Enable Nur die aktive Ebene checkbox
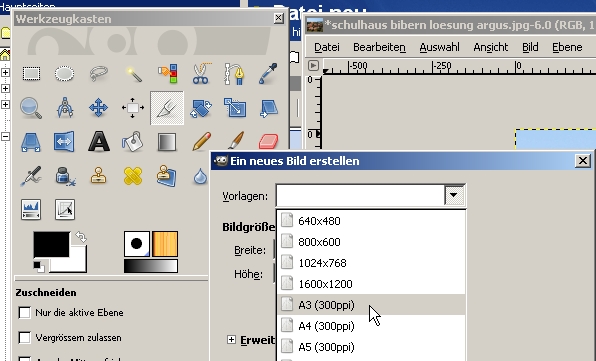Image resolution: width=596 pixels, height=361 pixels. (x=25, y=313)
